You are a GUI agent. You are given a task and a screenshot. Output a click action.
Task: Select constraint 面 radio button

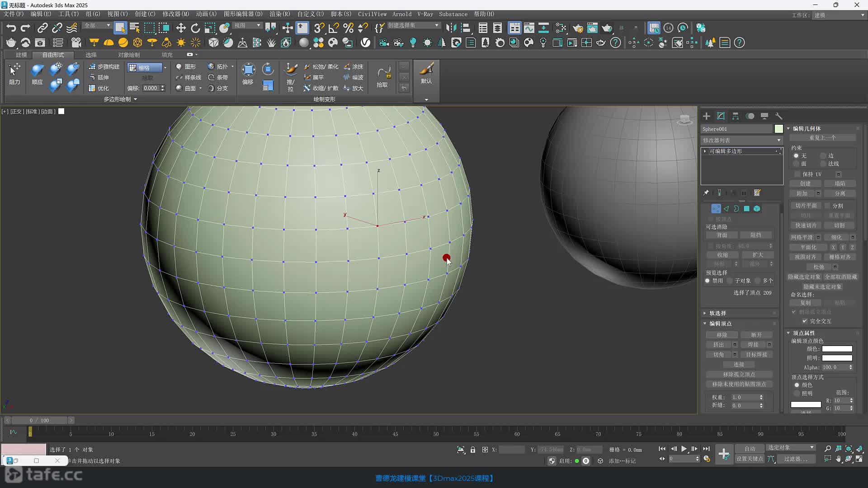pyautogui.click(x=796, y=164)
